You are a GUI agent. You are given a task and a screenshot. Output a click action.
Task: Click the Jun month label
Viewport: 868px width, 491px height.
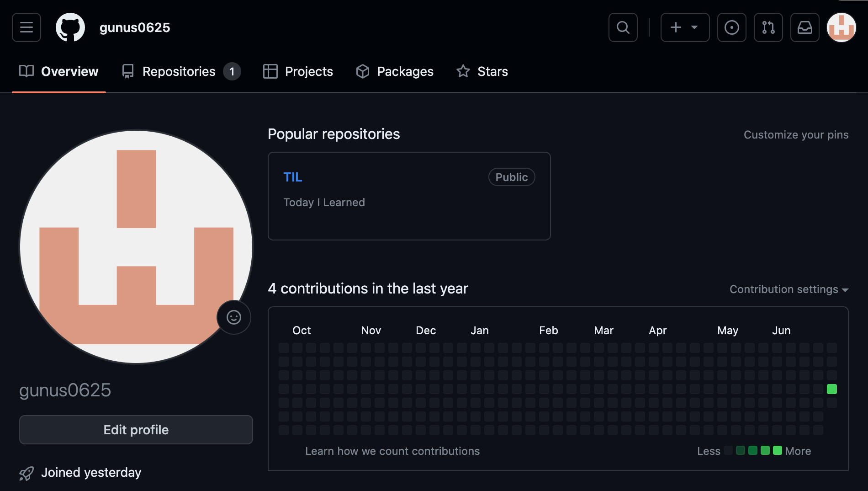coord(781,330)
